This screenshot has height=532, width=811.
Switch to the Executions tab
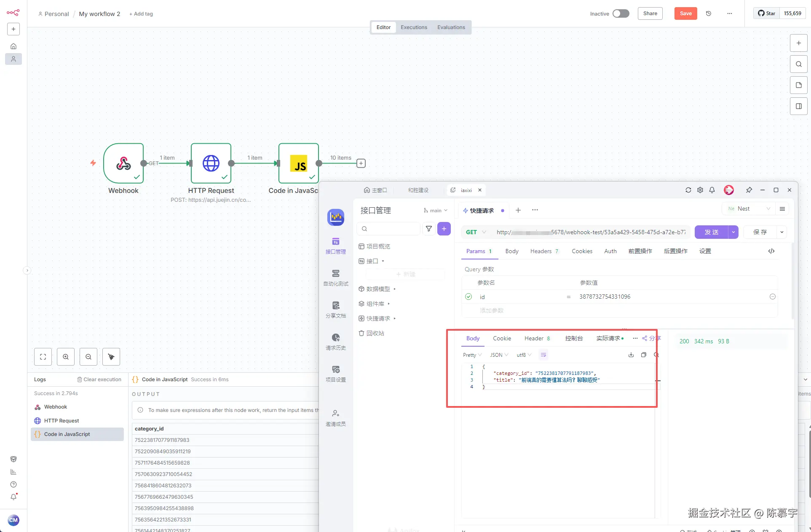coord(414,27)
